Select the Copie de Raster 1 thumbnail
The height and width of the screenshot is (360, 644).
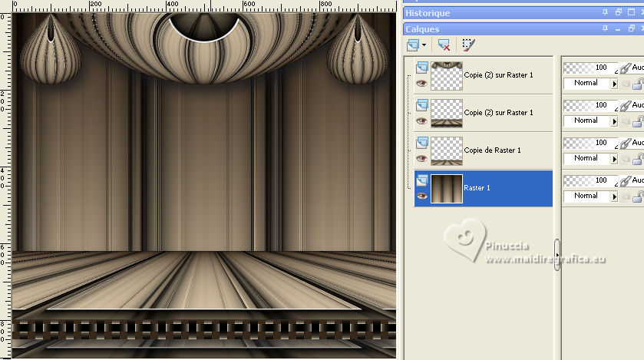tap(447, 150)
